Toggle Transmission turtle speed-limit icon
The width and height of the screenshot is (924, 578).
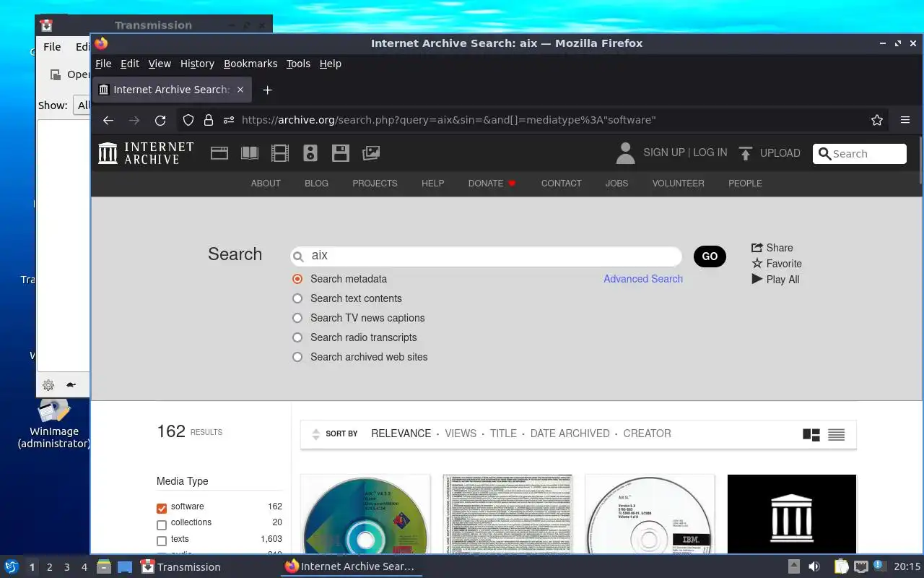pos(71,385)
